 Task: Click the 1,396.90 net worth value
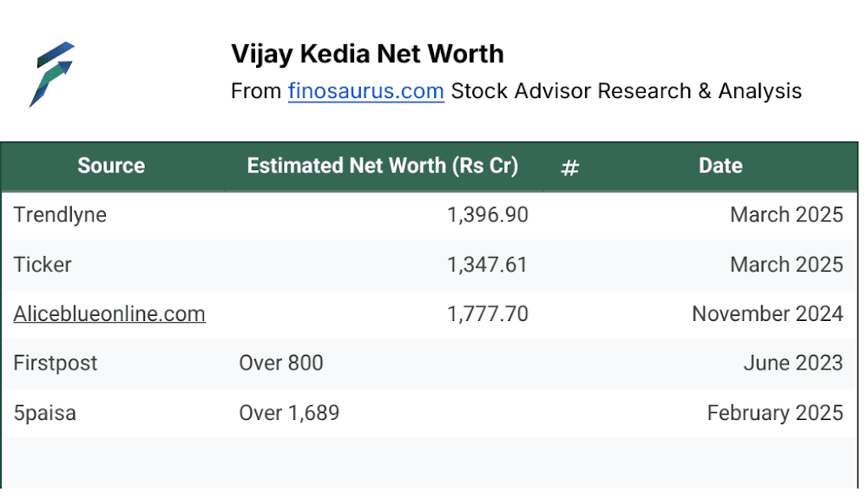(x=488, y=214)
